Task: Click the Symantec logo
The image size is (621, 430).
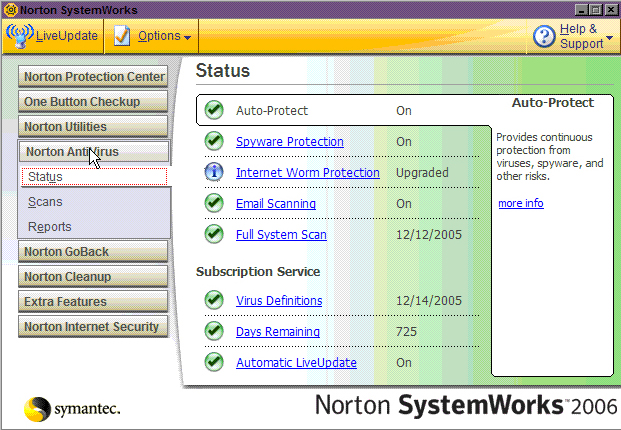Action: point(72,409)
